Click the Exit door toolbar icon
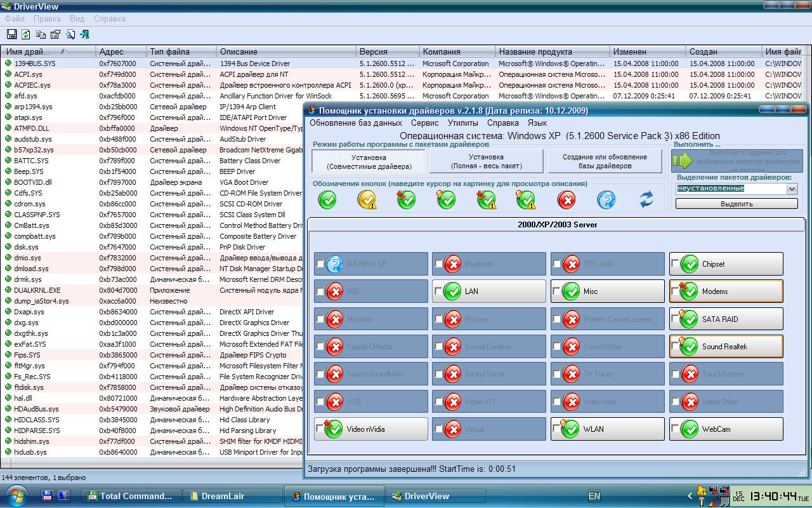812x508 pixels. pyautogui.click(x=84, y=34)
